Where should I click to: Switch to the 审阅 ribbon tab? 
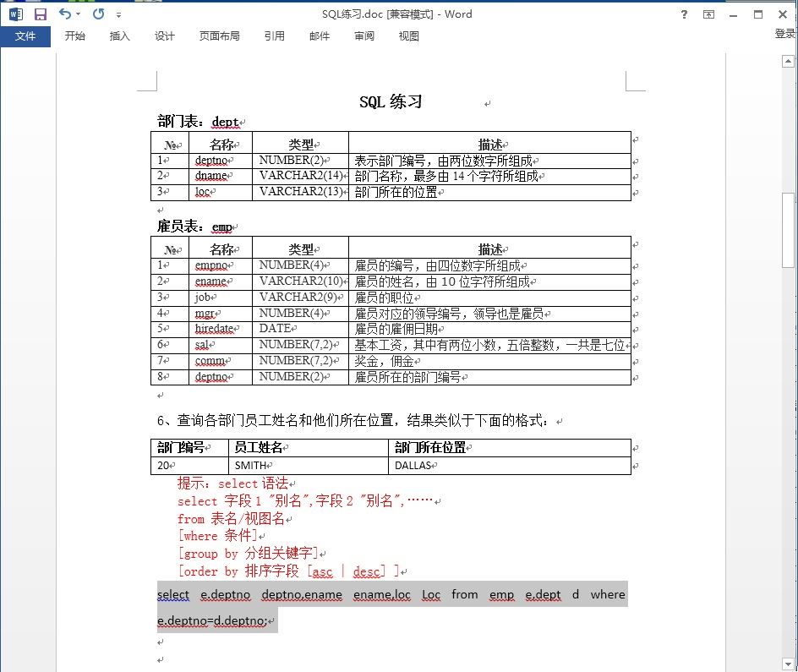363,36
